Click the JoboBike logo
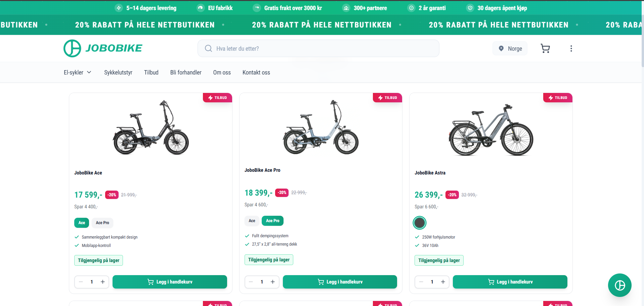Viewport: 644px width, 306px height. 103,48
